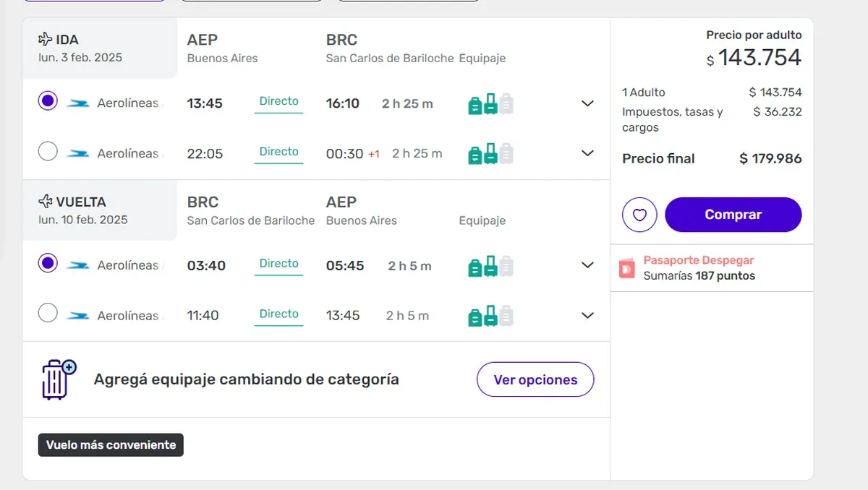Select the 03:40 return flight radio
The image size is (868, 490).
[x=48, y=264]
